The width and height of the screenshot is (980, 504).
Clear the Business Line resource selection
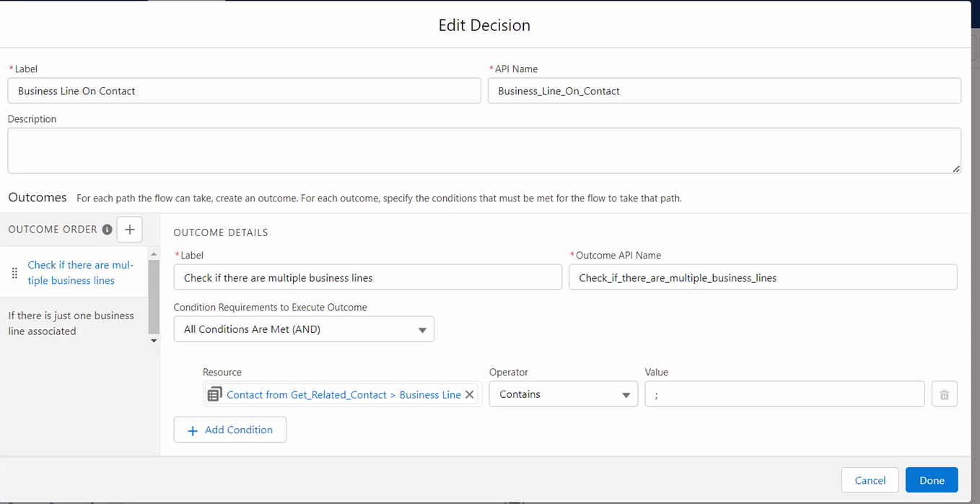tap(469, 394)
